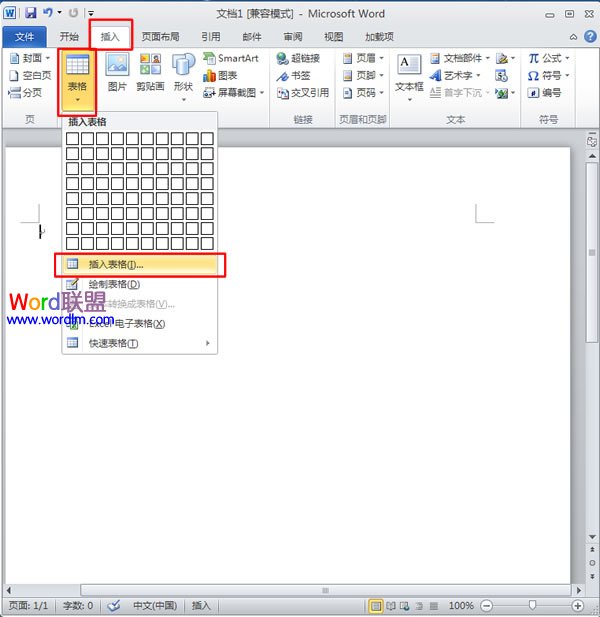Open the 符号 symbol dropdown
Viewport: 600px width, 617px height.
[x=548, y=76]
